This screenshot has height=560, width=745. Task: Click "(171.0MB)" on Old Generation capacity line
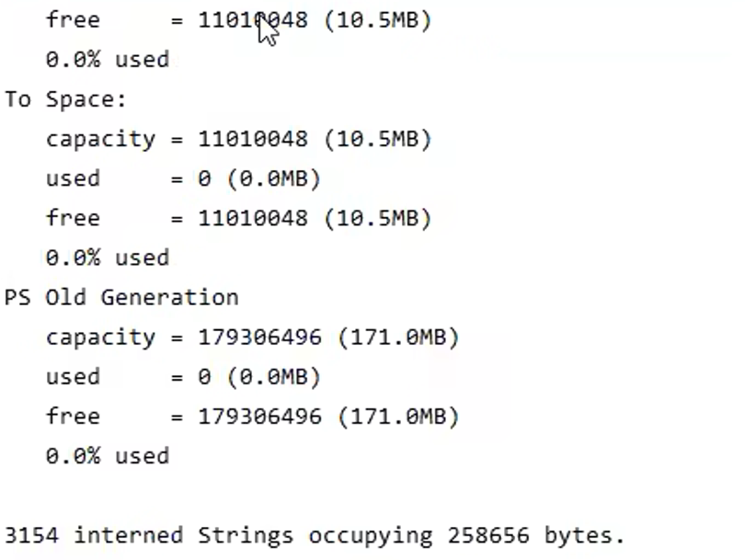pos(398,337)
